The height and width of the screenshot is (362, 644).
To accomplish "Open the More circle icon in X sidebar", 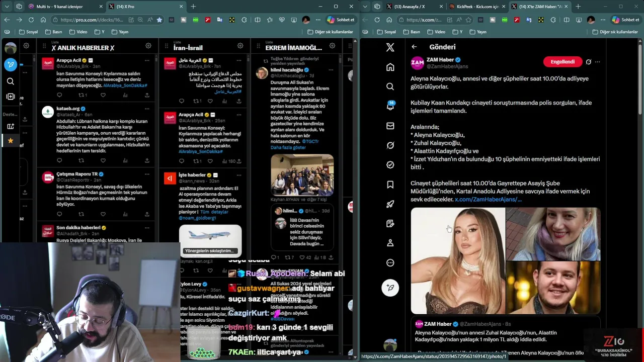I will click(390, 262).
